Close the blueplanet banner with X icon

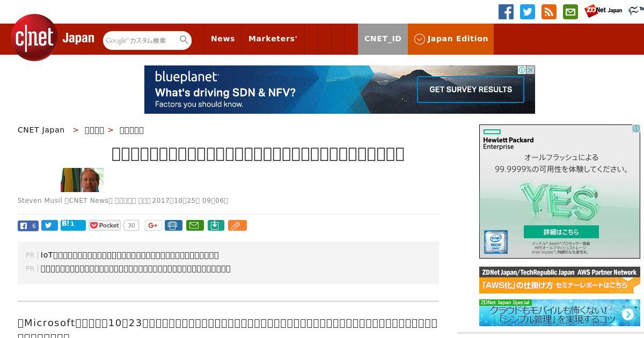tap(531, 70)
